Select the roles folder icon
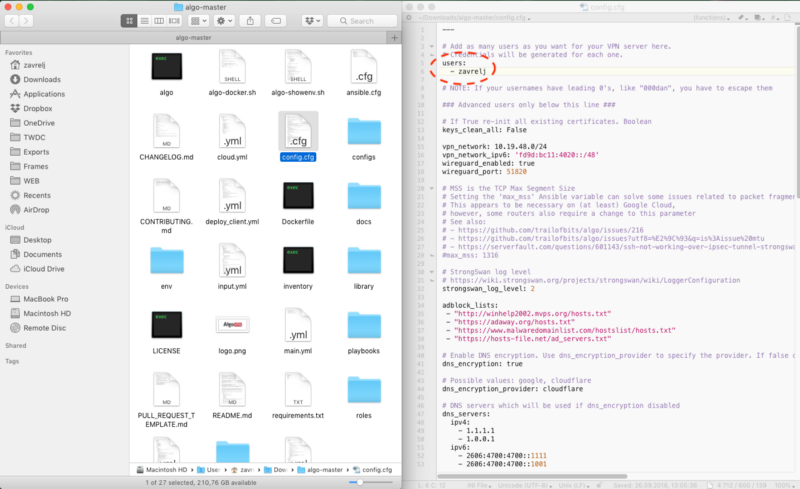Screen dimensions: 800x489 click(x=364, y=390)
